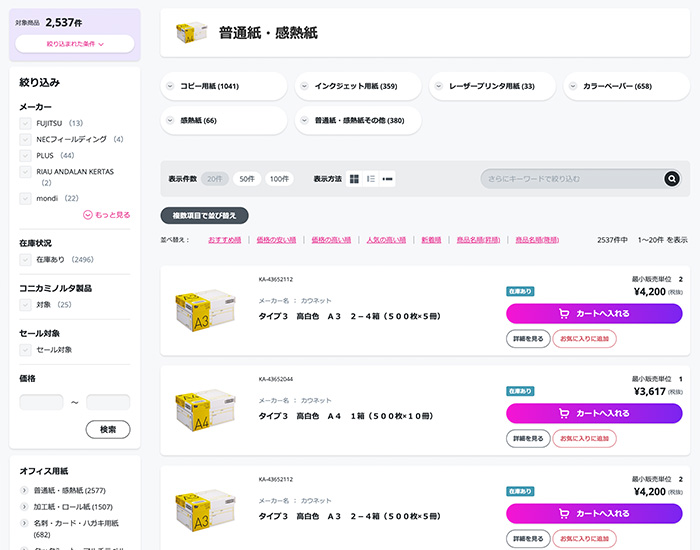Expand the レーザープリンタ用紙 (33) category
Screen dimensions: 700x550
click(x=492, y=86)
